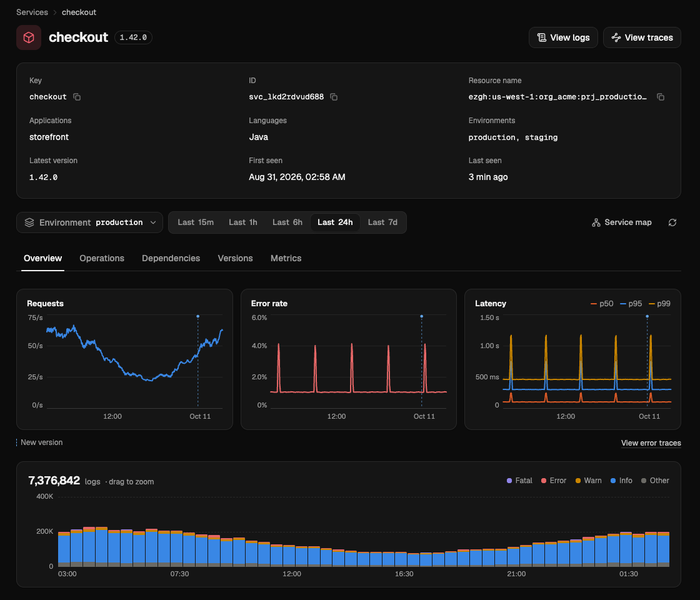
Task: Click the Last seen 3 min ago value
Action: click(x=488, y=177)
